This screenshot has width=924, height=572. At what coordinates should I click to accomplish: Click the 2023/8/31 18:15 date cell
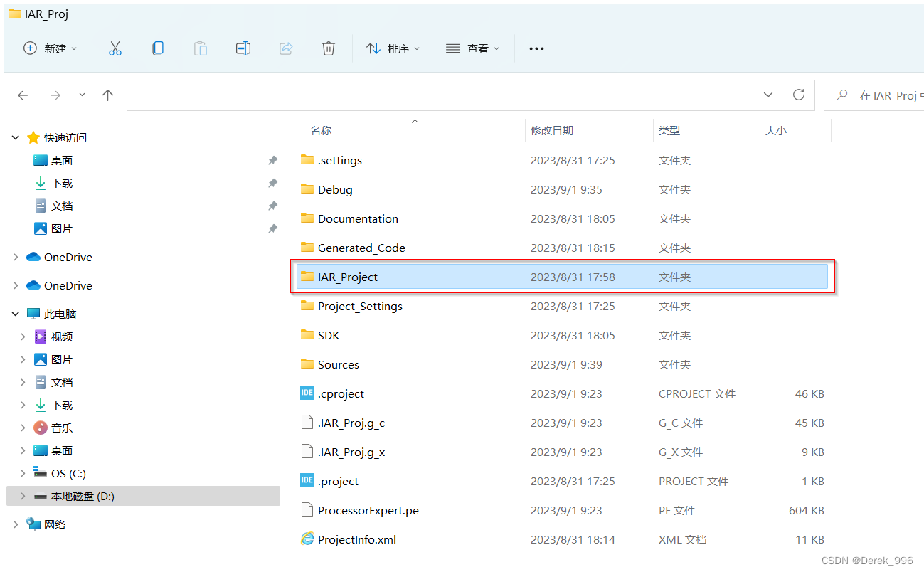click(x=573, y=248)
